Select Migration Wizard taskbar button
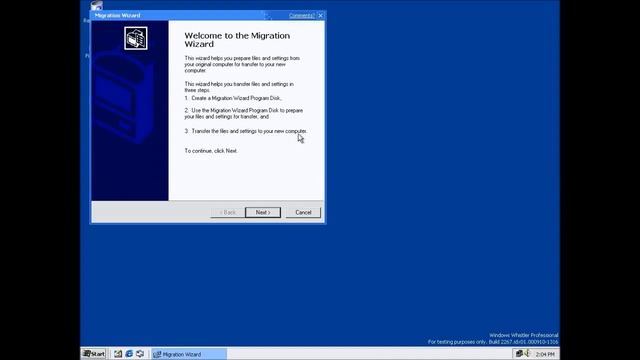This screenshot has width=640, height=360. [189, 354]
